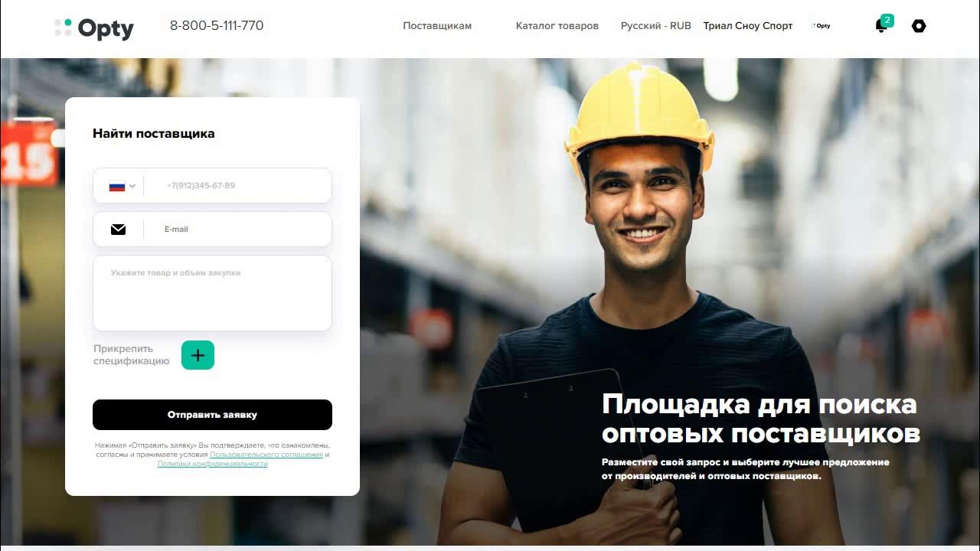The width and height of the screenshot is (980, 551).
Task: Expand the country code dropdown chevron
Action: click(132, 186)
